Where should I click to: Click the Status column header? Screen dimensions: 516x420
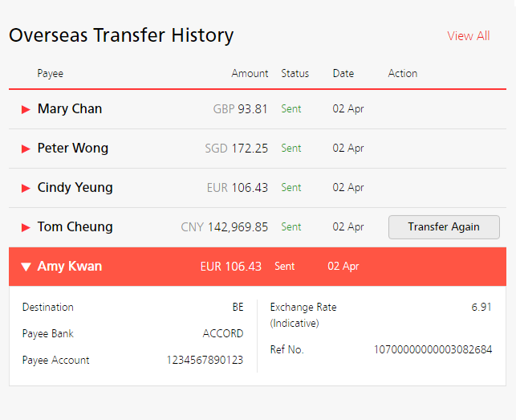[x=295, y=74]
